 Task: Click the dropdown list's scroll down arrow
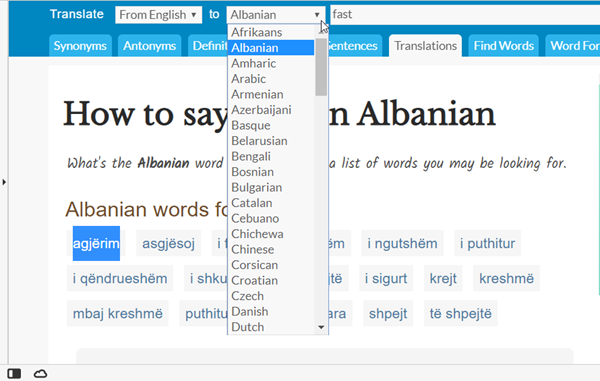pyautogui.click(x=321, y=327)
